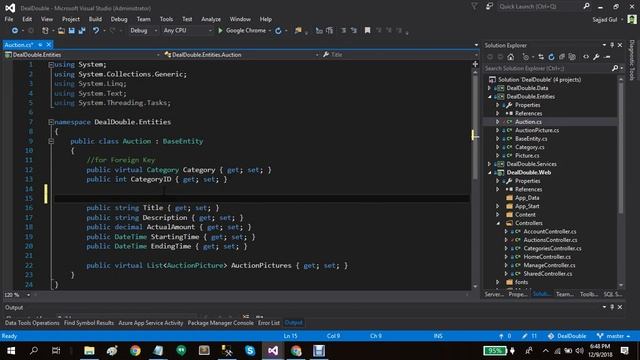Click the Quick Launch search magnifier
This screenshot has width=640, height=360.
tap(587, 6)
